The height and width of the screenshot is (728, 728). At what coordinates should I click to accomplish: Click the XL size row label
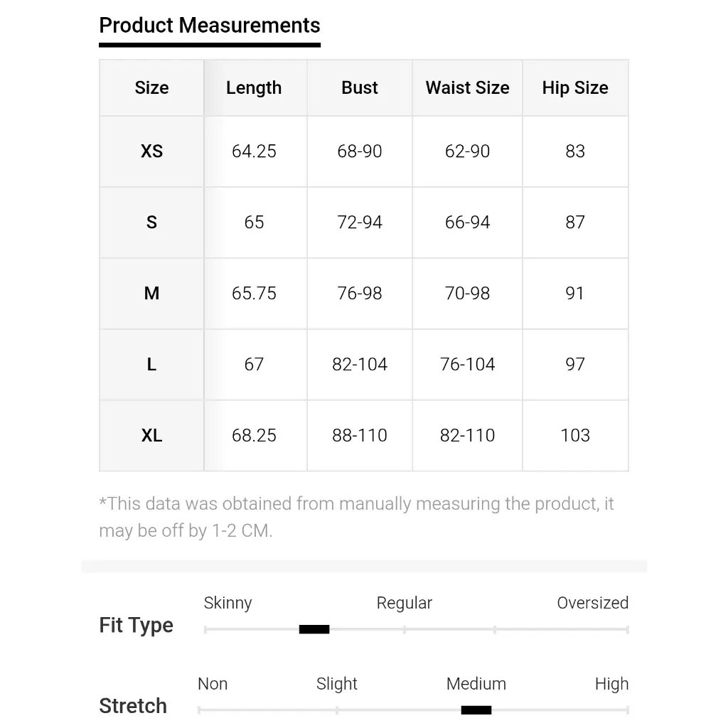pyautogui.click(x=151, y=436)
